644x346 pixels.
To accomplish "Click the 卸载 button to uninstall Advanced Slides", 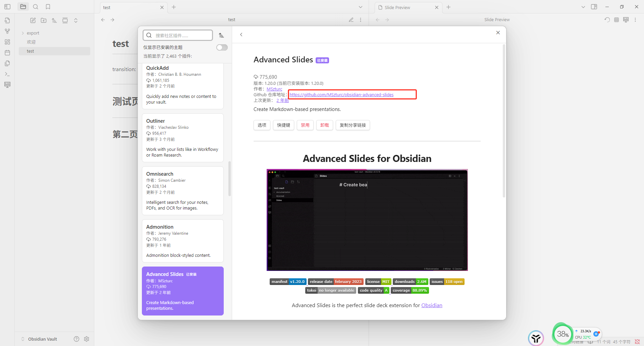I will [x=324, y=125].
